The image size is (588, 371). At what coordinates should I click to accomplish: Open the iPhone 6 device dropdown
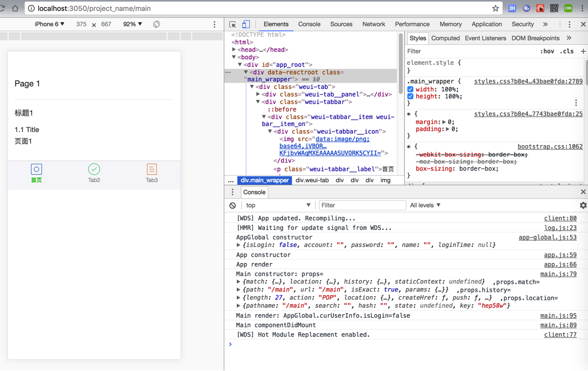click(x=49, y=24)
